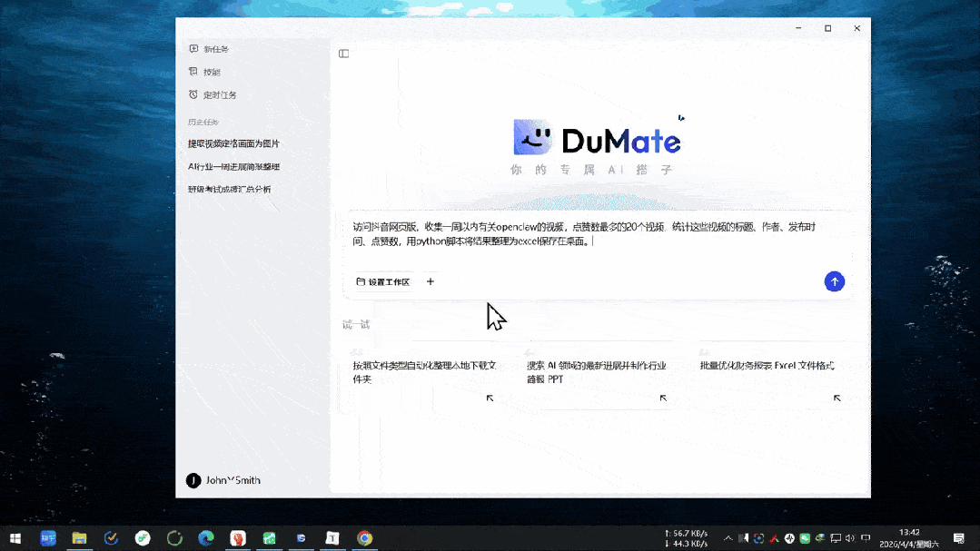Minimize the DuMate window
The width and height of the screenshot is (980, 551).
pyautogui.click(x=798, y=28)
